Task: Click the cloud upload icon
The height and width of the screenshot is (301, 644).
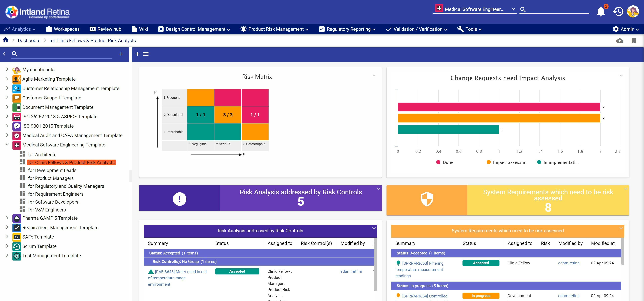Action: click(619, 41)
